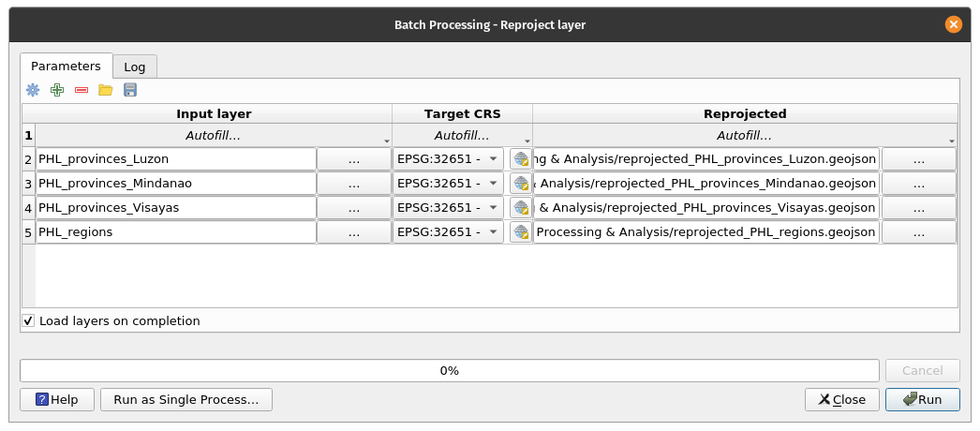Open CRS selector for PHL_provinces_Luzon row
The image size is (980, 431).
520,159
